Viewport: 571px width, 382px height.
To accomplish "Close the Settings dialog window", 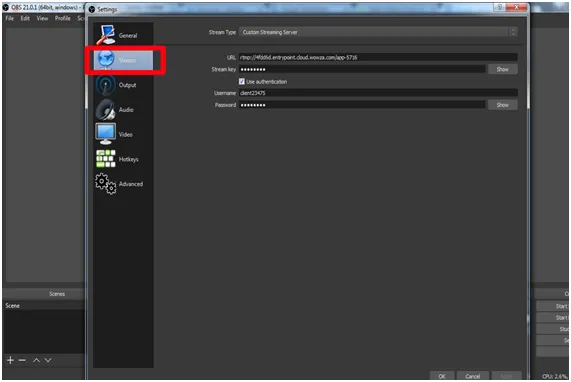I will (516, 7).
